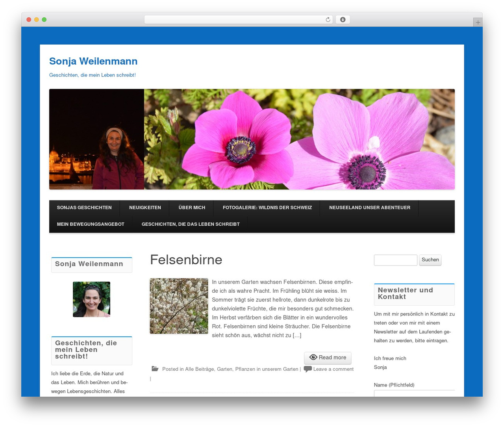Image resolution: width=504 pixels, height=427 pixels.
Task: Click the folder icon beside Posted in
Action: pyautogui.click(x=155, y=369)
